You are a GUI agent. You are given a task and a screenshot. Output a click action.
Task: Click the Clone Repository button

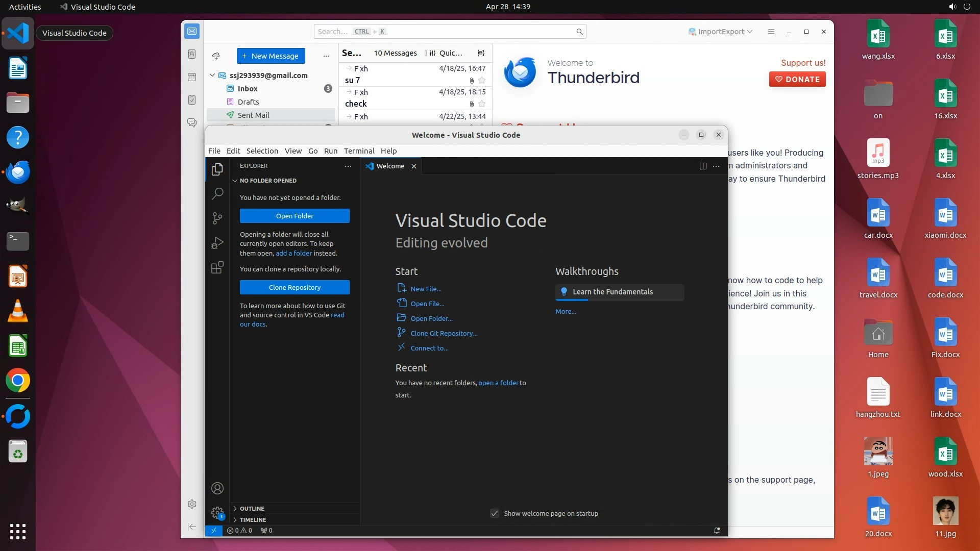pos(295,287)
